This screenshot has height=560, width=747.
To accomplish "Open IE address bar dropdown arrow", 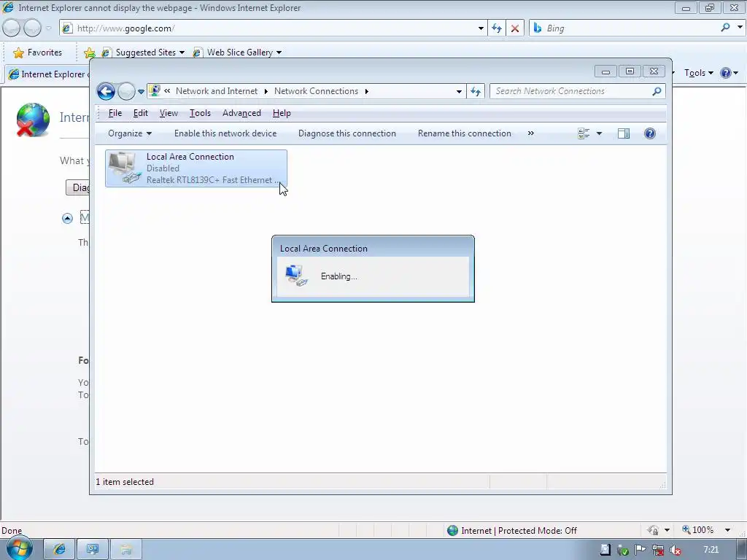I will click(x=481, y=28).
